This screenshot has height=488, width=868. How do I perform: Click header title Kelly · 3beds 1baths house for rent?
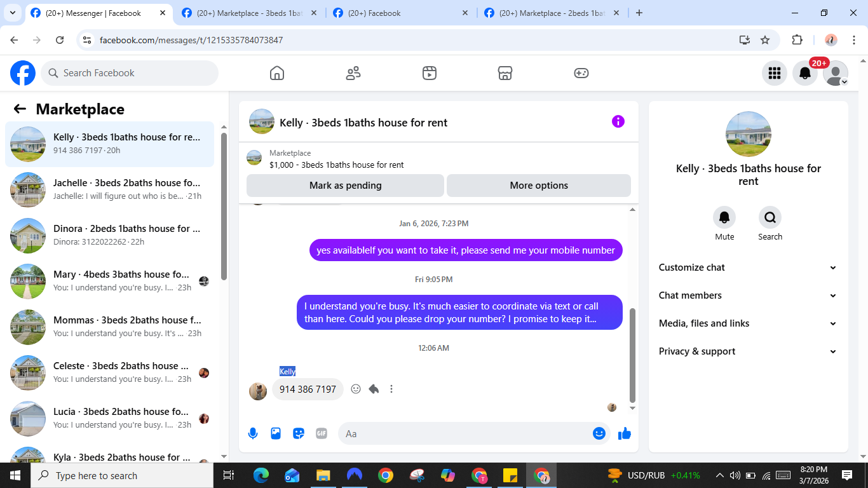pyautogui.click(x=363, y=123)
